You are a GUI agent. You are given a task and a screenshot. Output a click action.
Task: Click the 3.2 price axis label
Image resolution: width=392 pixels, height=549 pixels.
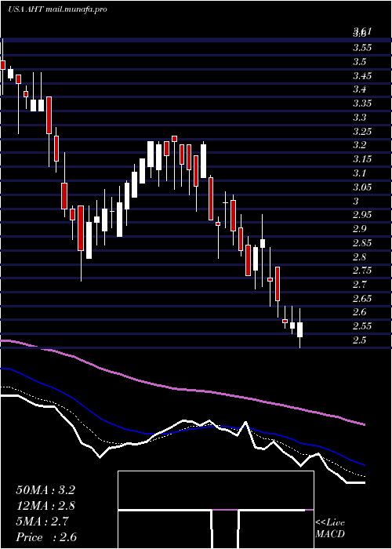pos(360,145)
